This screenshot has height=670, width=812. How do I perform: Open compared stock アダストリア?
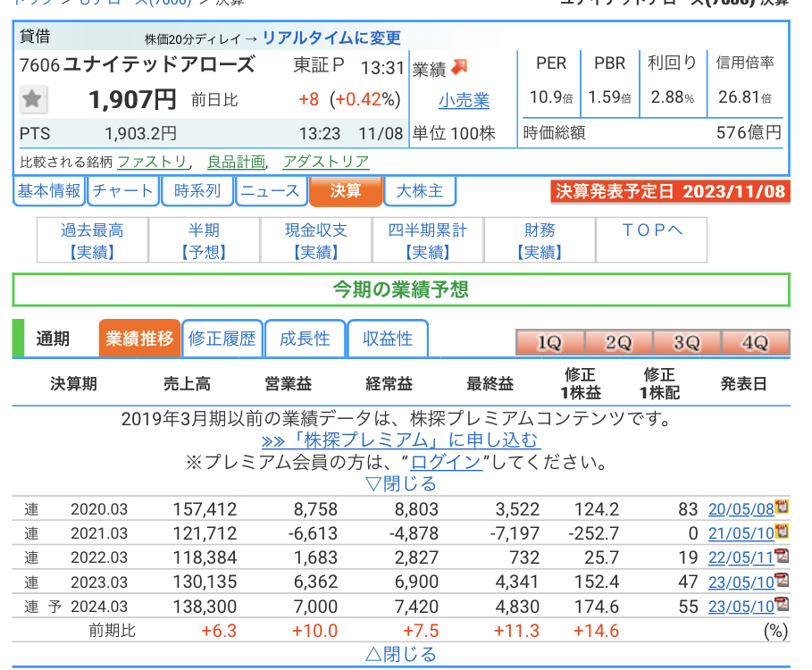[326, 162]
